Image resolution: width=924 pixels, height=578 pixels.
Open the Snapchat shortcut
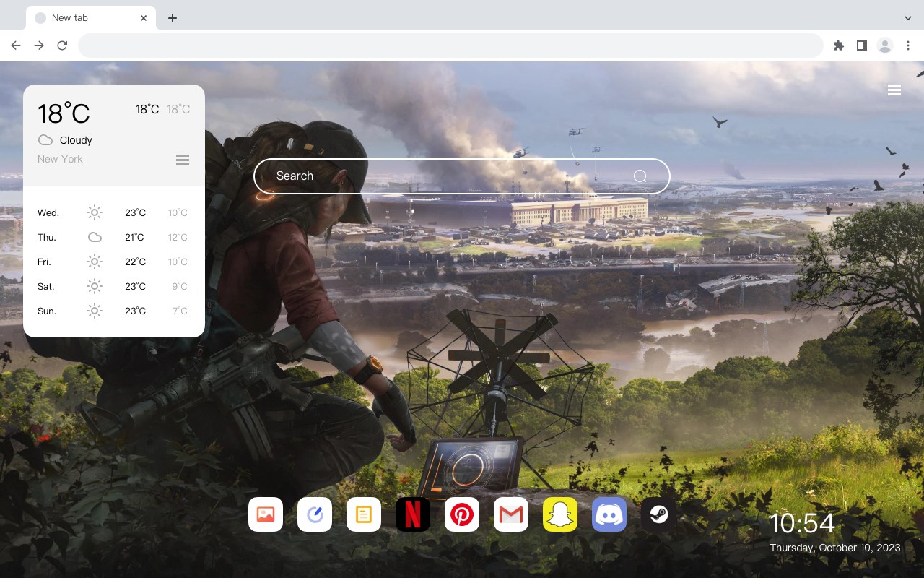click(x=560, y=514)
